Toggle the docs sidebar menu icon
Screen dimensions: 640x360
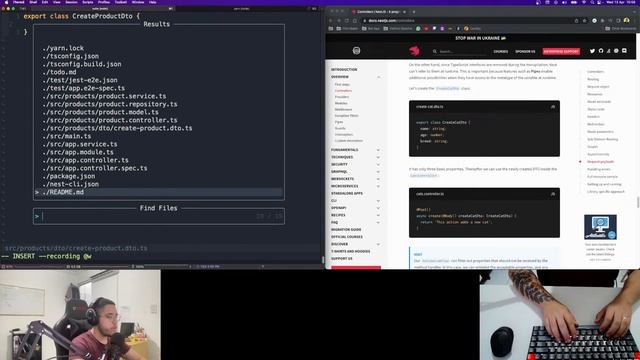tap(356, 51)
